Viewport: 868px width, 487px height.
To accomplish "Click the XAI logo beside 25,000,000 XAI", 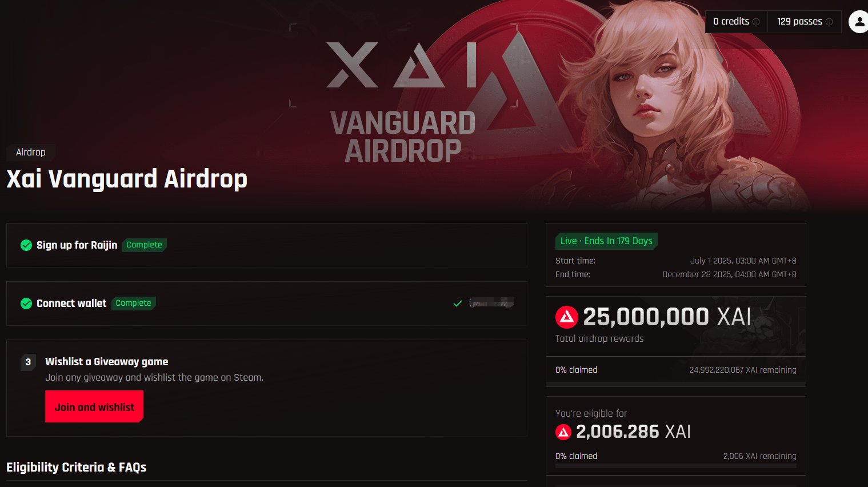I will 567,317.
